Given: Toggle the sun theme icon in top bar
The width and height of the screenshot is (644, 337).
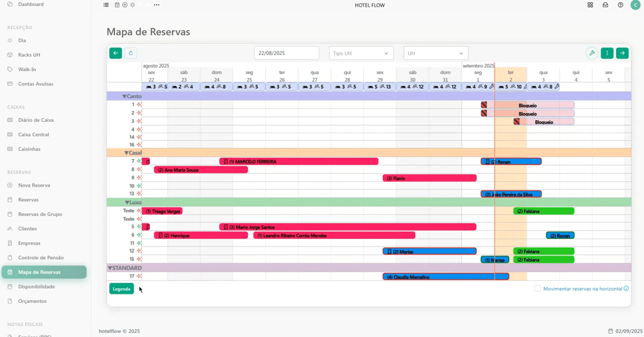Looking at the screenshot, I should coord(132,5).
